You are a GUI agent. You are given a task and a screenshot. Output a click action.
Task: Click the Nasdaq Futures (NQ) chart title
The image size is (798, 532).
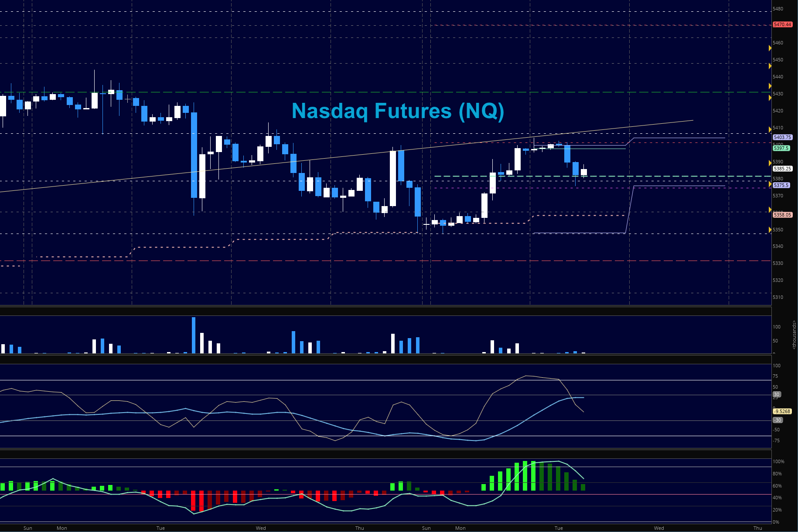pyautogui.click(x=398, y=111)
